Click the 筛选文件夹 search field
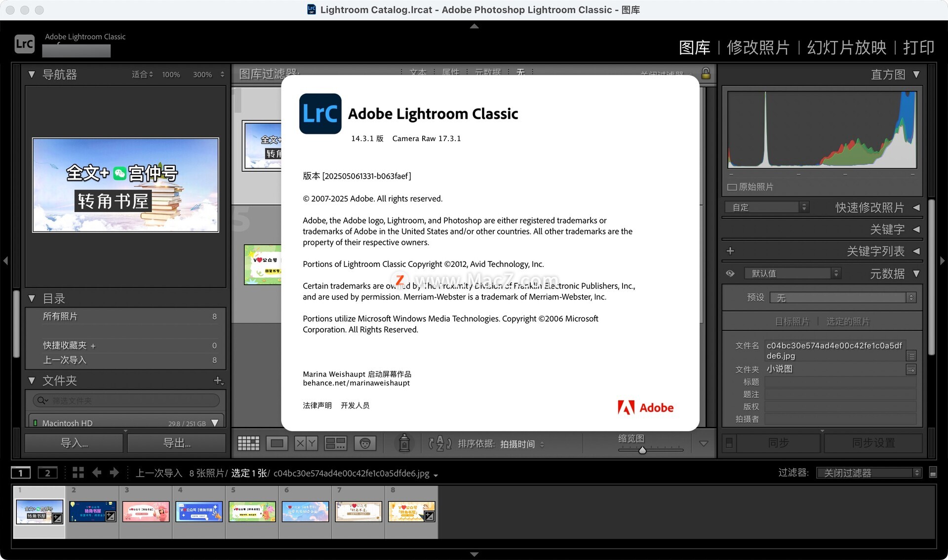The image size is (948, 560). (126, 400)
